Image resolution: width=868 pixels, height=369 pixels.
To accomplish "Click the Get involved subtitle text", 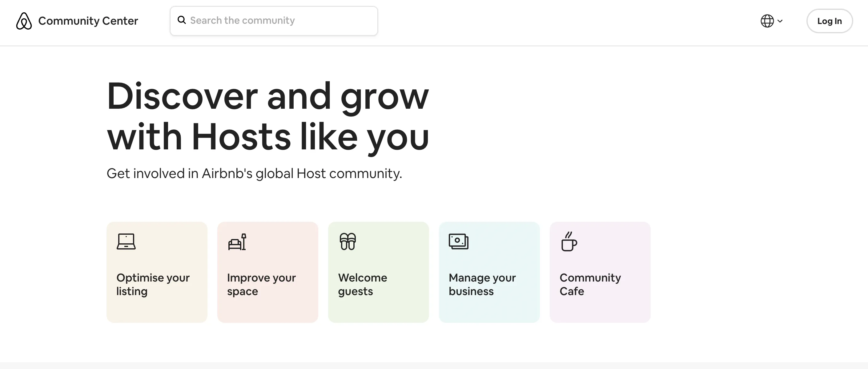I will click(x=254, y=173).
